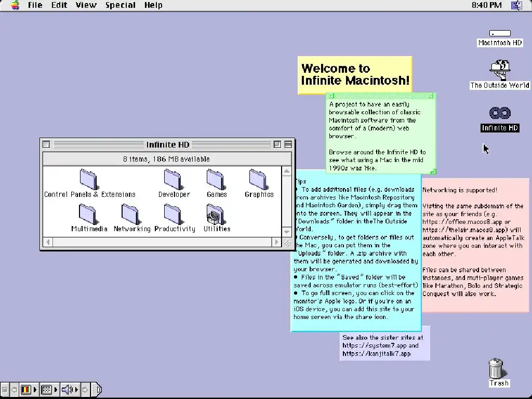Viewport: 532px width, 399px height.
Task: Open the Control Panels & Extensions folder
Action: (x=89, y=179)
